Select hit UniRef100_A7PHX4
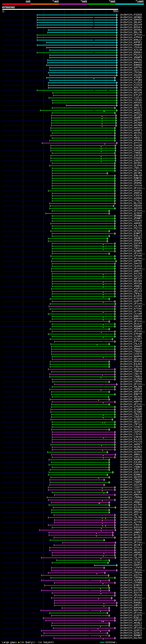 131,37
